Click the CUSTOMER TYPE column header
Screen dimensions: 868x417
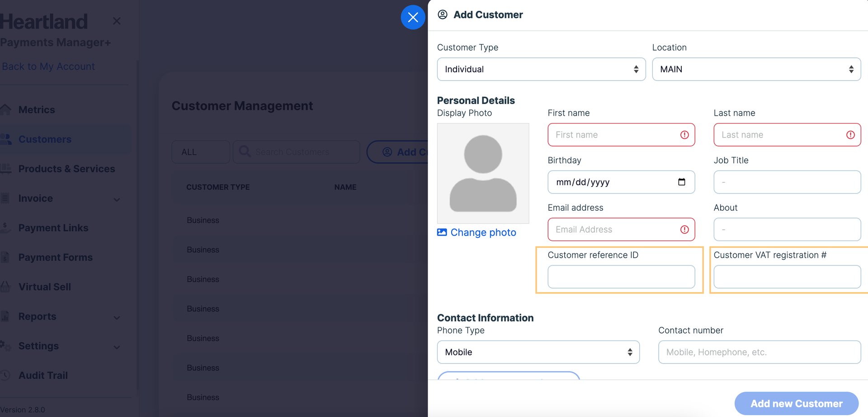pos(218,187)
